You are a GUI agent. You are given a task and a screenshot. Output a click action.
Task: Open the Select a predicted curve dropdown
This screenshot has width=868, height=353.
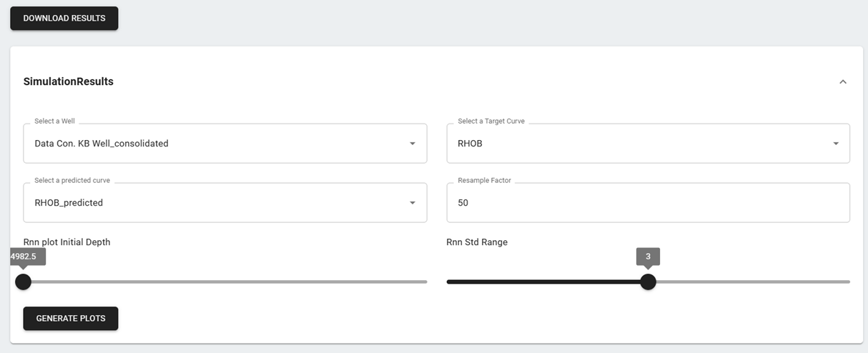point(214,203)
